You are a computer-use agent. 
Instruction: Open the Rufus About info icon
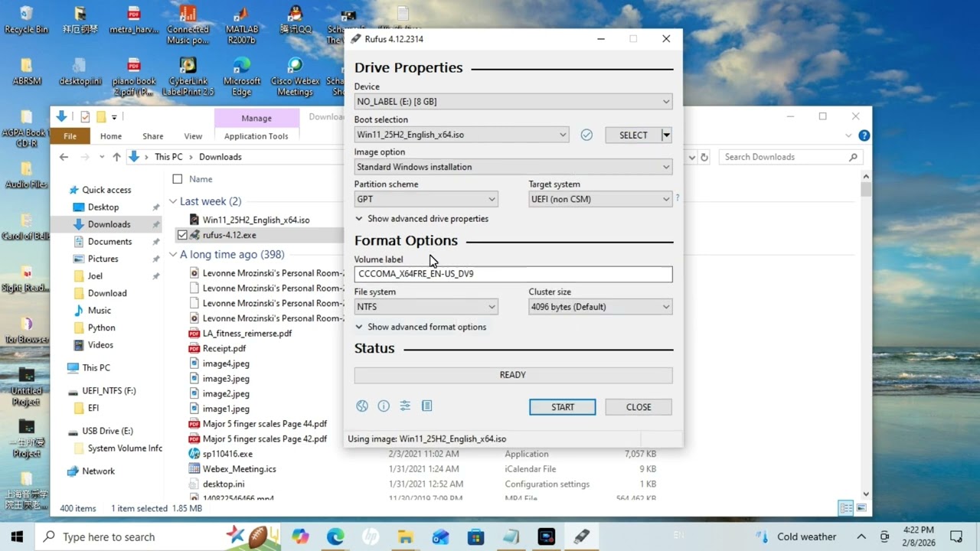[384, 406]
